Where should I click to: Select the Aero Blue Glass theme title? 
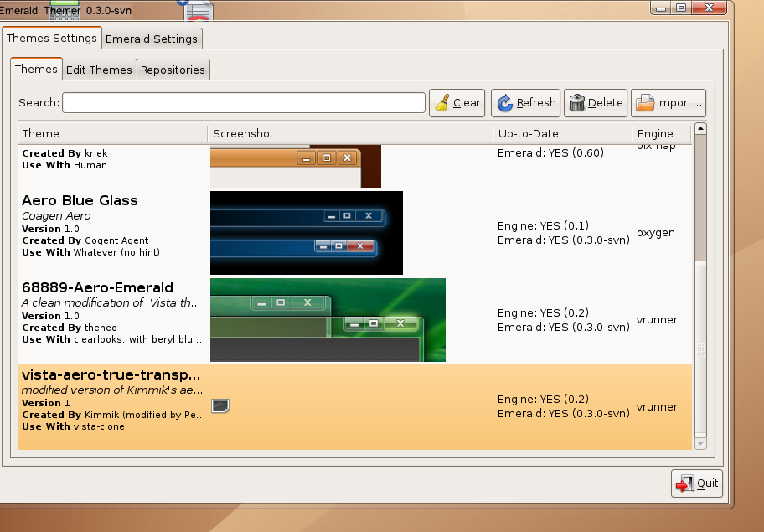coord(80,201)
